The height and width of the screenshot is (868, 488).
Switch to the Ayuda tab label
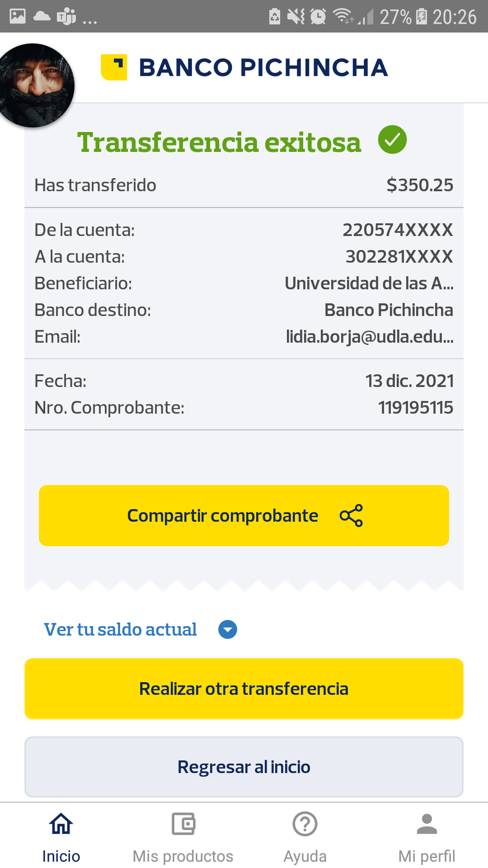(305, 856)
